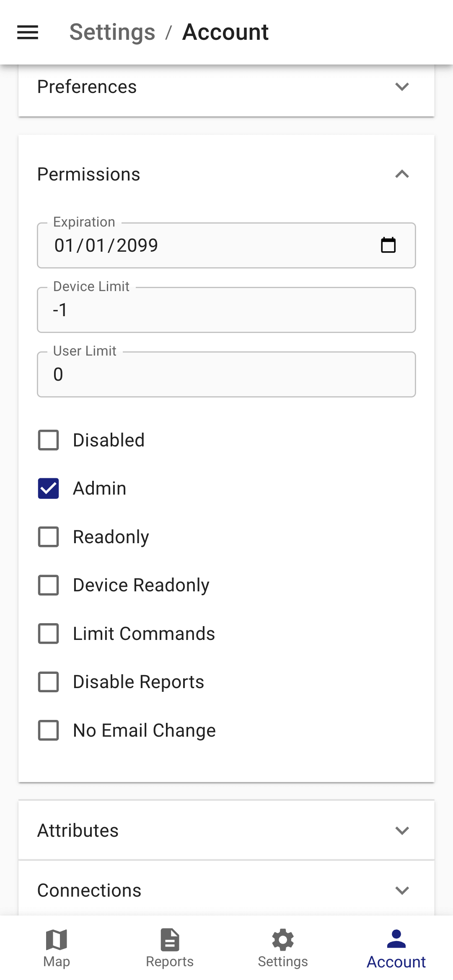Open the calendar date picker for Expiration
Screen dimensions: 453x980
[389, 245]
